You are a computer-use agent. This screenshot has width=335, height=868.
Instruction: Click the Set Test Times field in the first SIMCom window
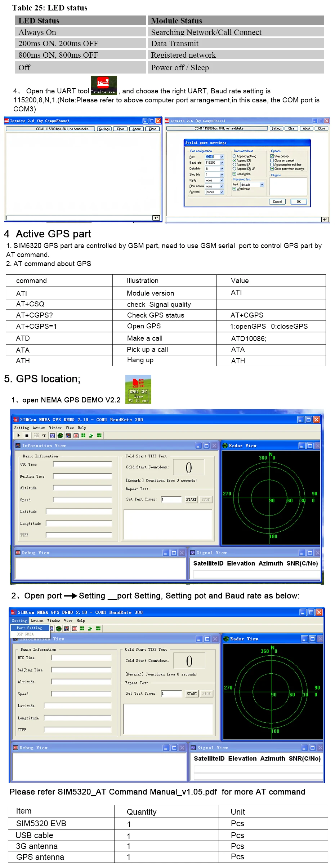pyautogui.click(x=171, y=500)
